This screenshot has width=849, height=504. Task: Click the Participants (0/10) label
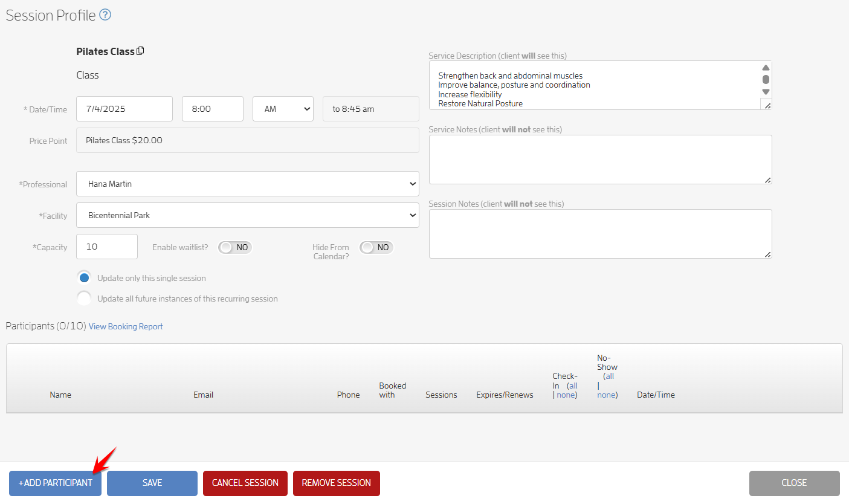click(46, 326)
